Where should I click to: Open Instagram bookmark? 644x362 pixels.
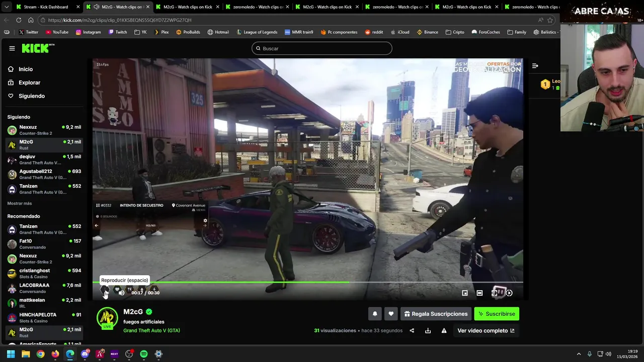[88, 32]
